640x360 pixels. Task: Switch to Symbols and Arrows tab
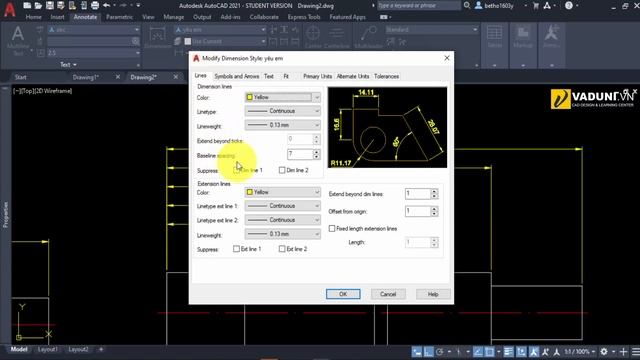[x=236, y=76]
